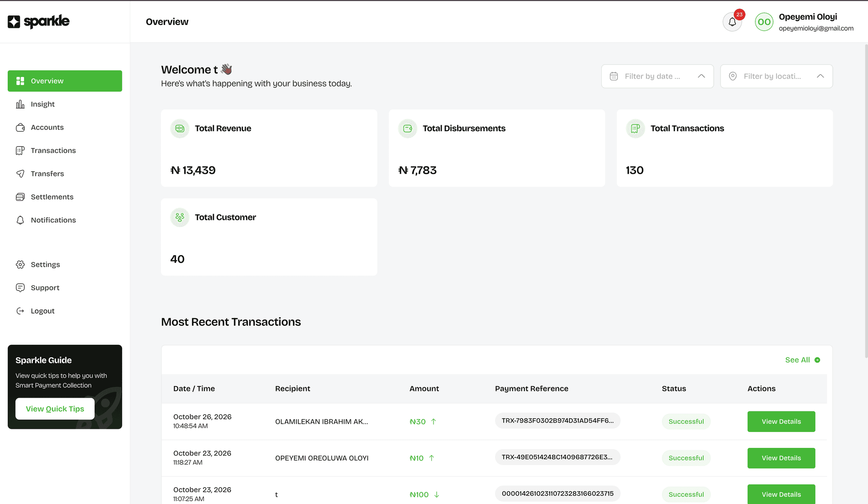Click the OO user avatar
Screen dimensions: 868x504
pyautogui.click(x=764, y=22)
